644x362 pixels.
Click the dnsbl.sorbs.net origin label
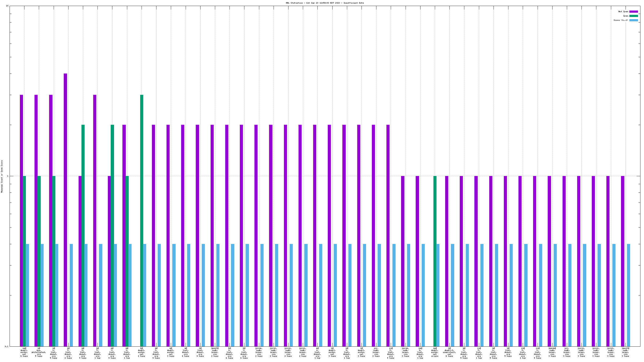[435, 352]
